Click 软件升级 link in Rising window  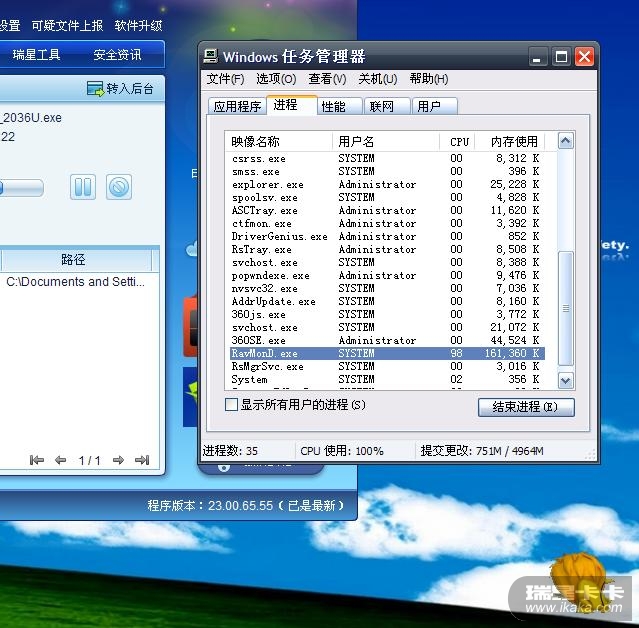pos(139,26)
